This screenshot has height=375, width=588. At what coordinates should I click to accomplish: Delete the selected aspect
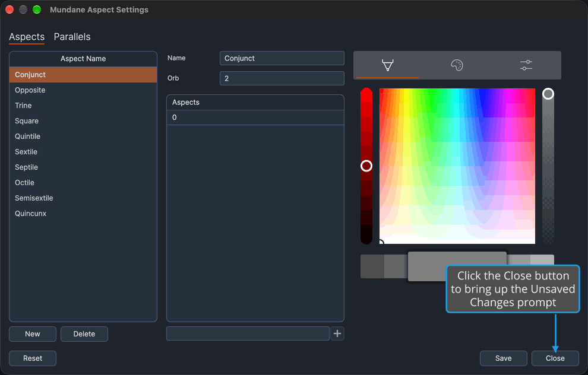click(x=84, y=334)
